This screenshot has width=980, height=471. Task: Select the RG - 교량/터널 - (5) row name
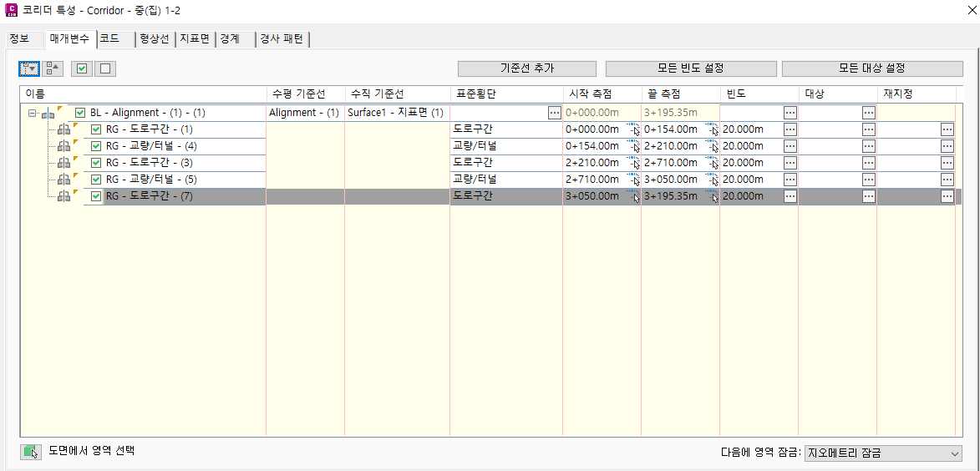pos(151,180)
